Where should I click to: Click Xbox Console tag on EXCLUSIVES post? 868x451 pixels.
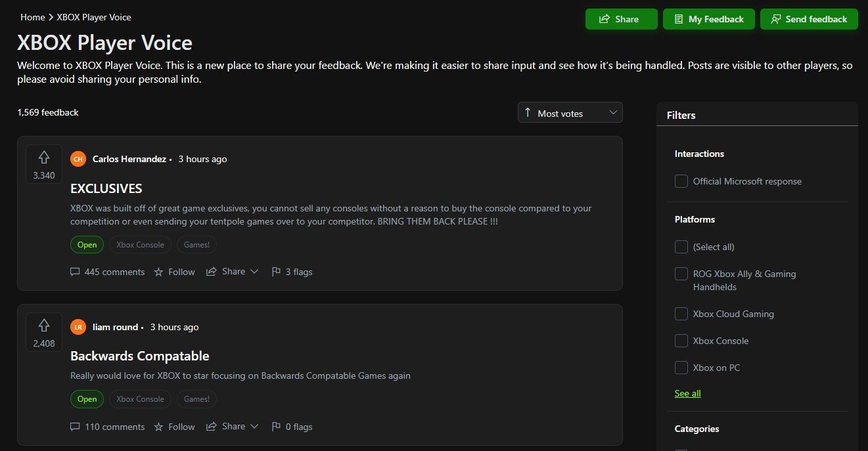tap(141, 245)
